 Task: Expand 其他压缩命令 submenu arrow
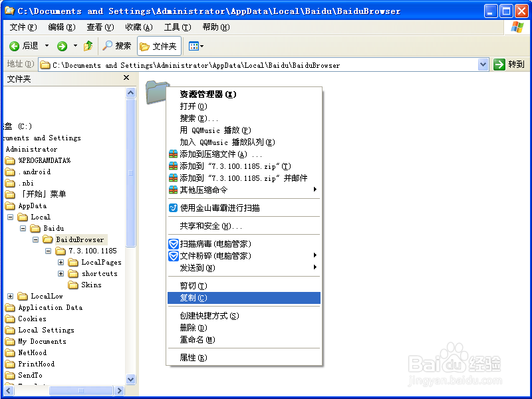tap(315, 190)
